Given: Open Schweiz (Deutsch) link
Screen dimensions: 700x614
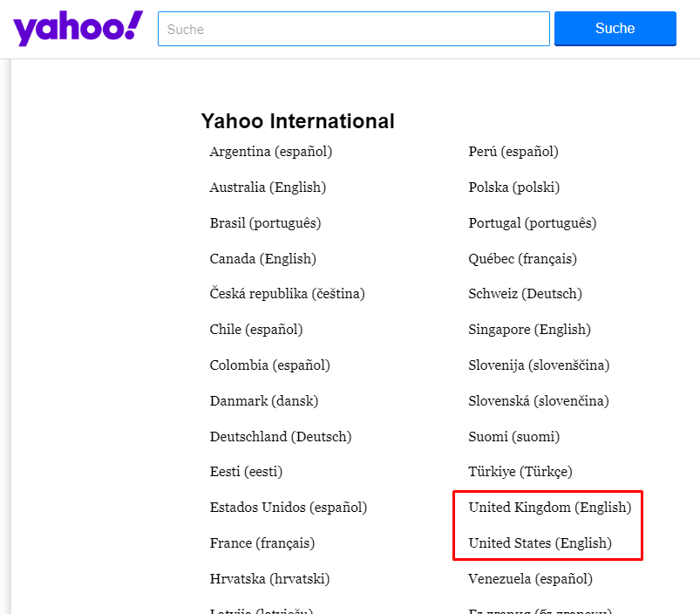Looking at the screenshot, I should tap(525, 294).
